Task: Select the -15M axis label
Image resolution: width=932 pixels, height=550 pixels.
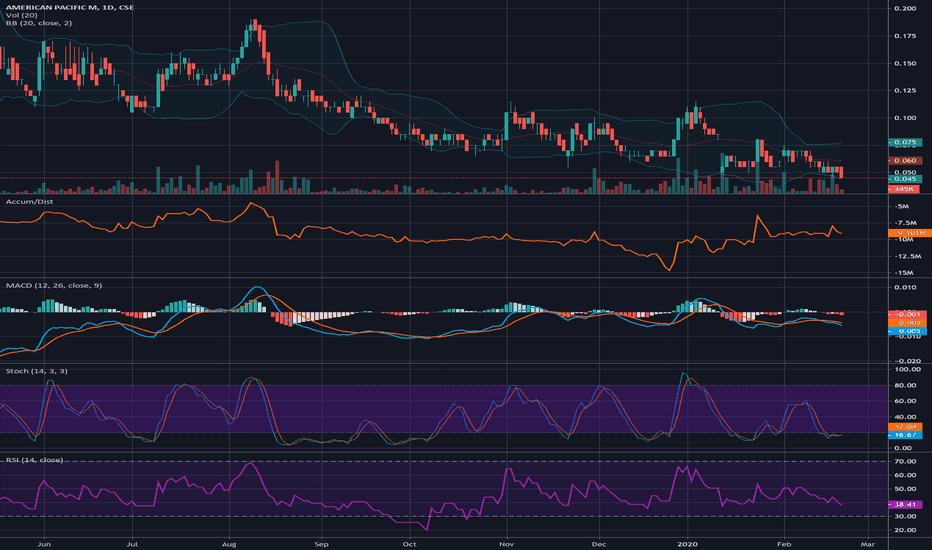Action: tap(903, 272)
